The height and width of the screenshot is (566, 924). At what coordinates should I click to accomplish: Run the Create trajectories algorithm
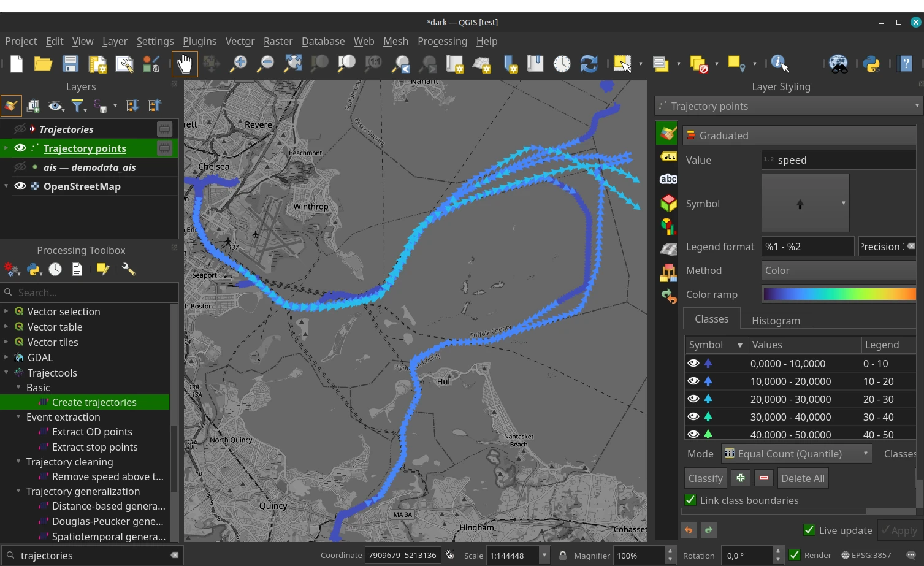[95, 402]
